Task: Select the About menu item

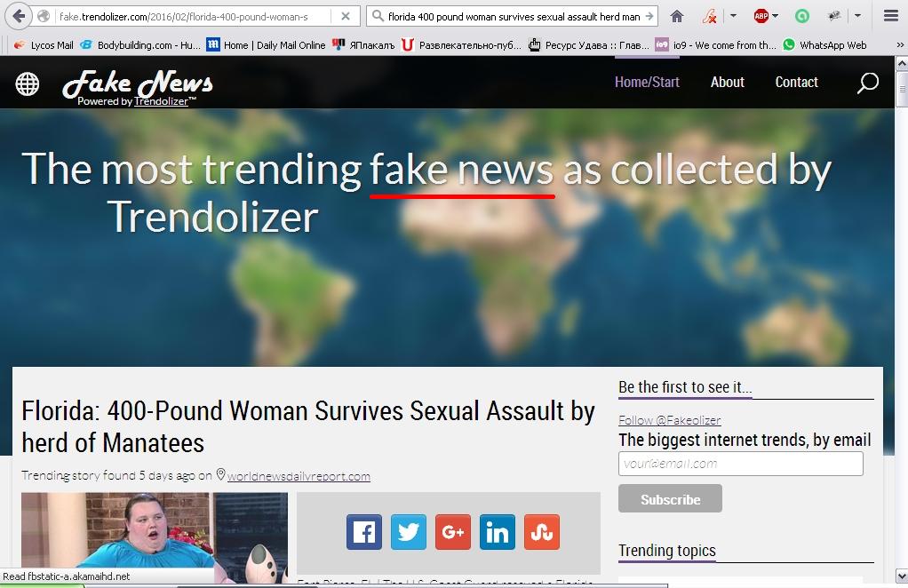Action: pyautogui.click(x=728, y=83)
